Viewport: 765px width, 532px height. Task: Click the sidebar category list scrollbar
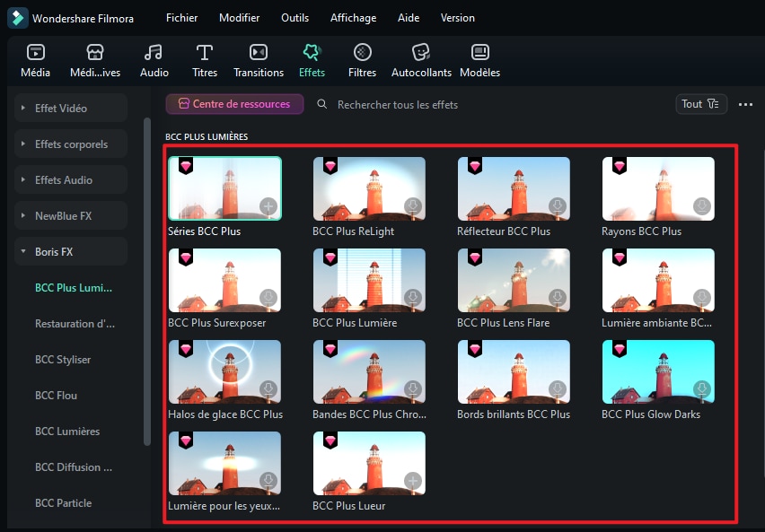point(147,282)
